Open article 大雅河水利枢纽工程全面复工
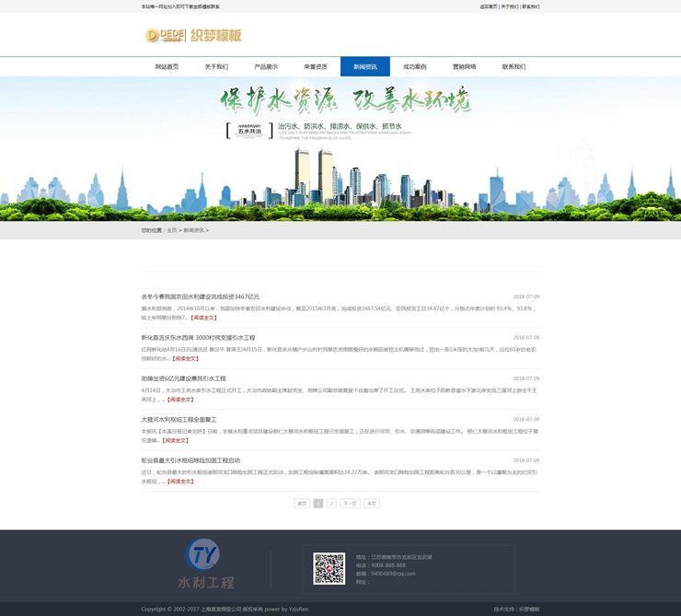 (179, 419)
